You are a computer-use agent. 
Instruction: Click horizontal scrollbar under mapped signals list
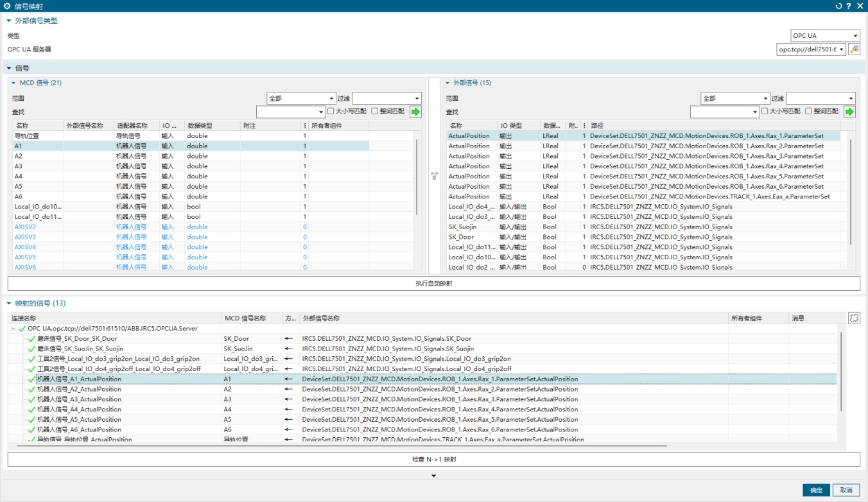[340, 445]
